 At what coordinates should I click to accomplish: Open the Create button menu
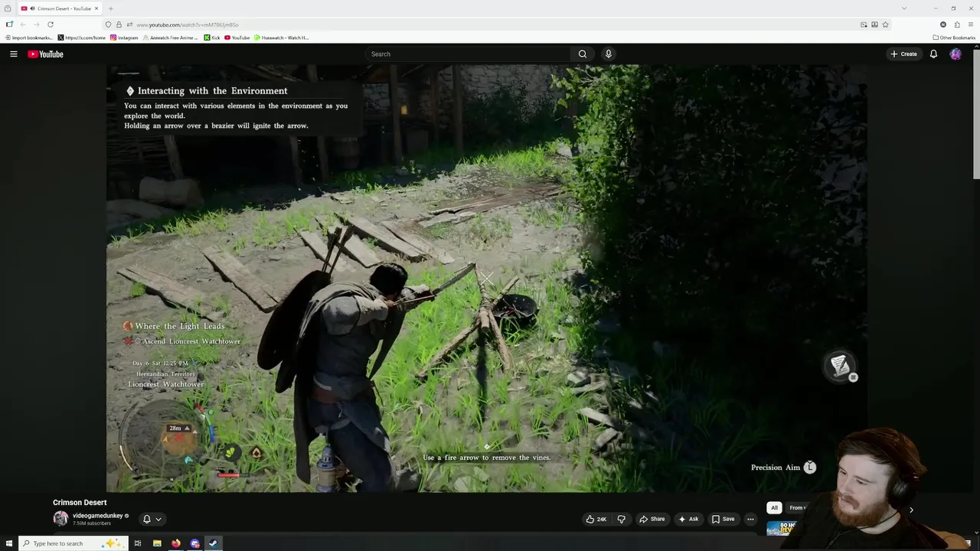[x=903, y=54]
